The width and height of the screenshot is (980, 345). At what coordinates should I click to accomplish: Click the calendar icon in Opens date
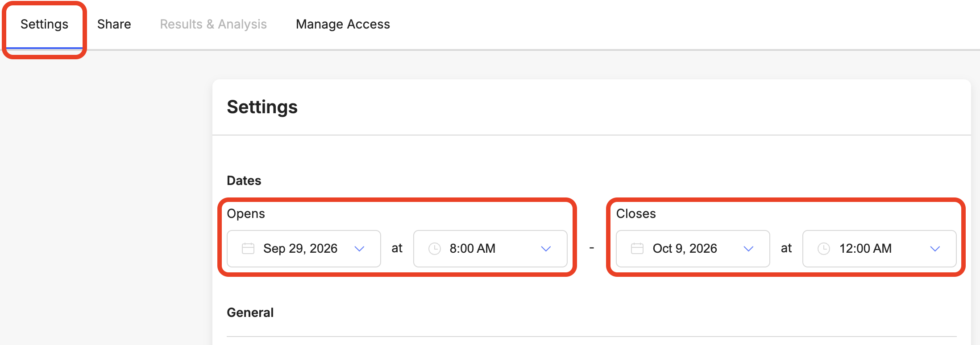[x=248, y=248]
